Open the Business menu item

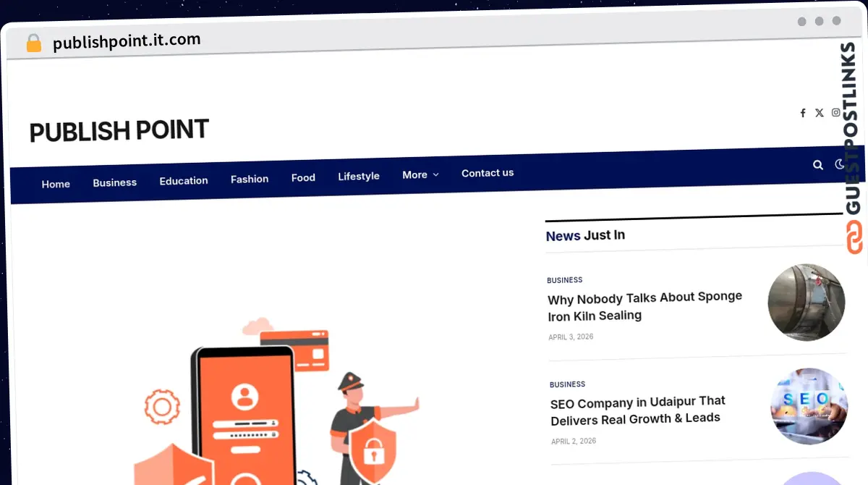click(115, 182)
